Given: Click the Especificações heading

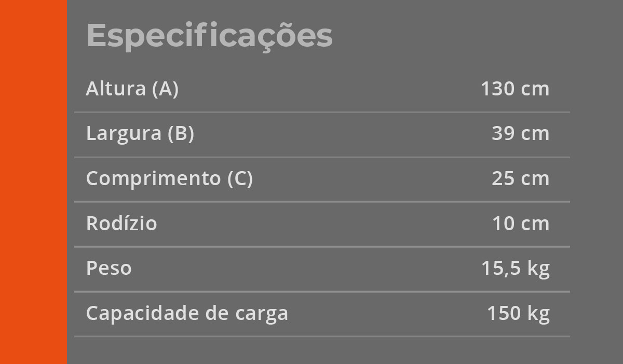Looking at the screenshot, I should pos(209,36).
